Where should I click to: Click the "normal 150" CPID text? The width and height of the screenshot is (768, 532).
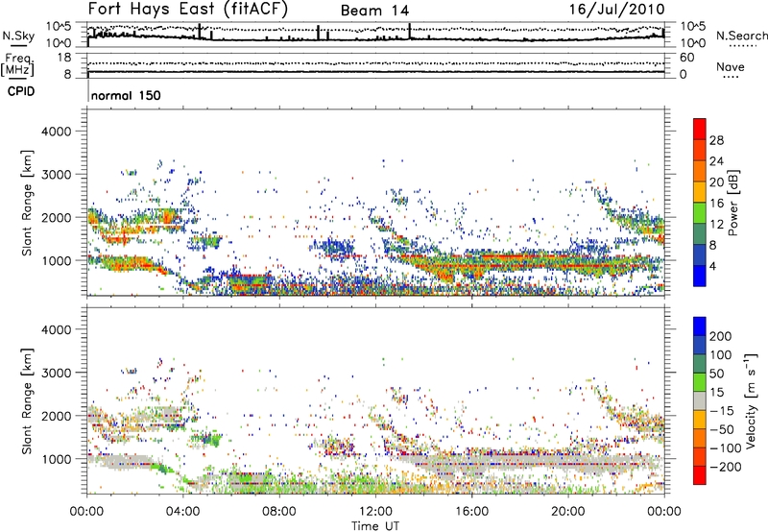tap(126, 95)
